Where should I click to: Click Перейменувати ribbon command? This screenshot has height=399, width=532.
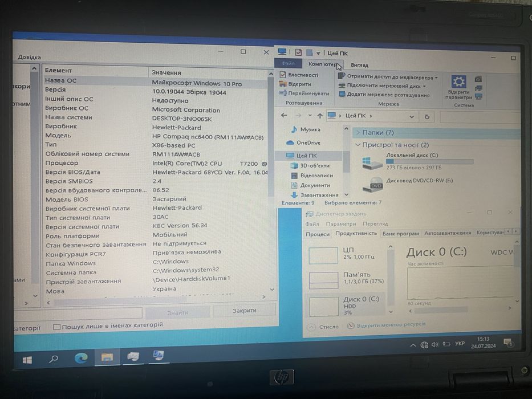[x=304, y=93]
